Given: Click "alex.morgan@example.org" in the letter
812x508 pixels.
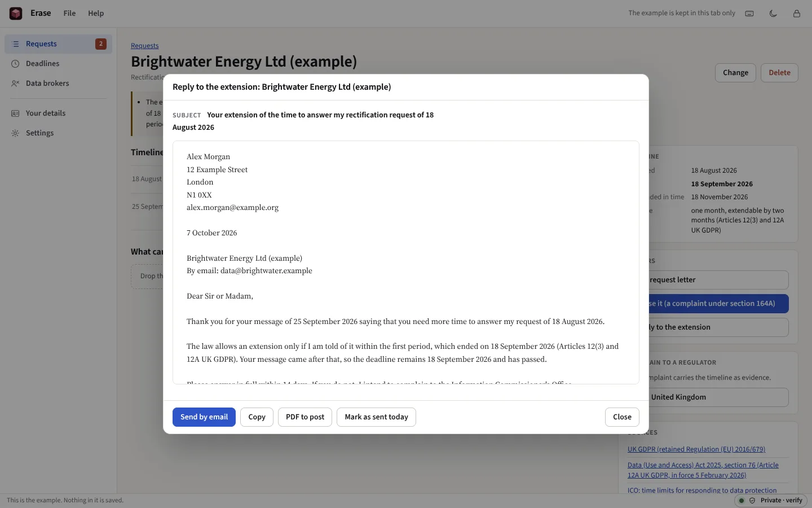Looking at the screenshot, I should point(232,208).
